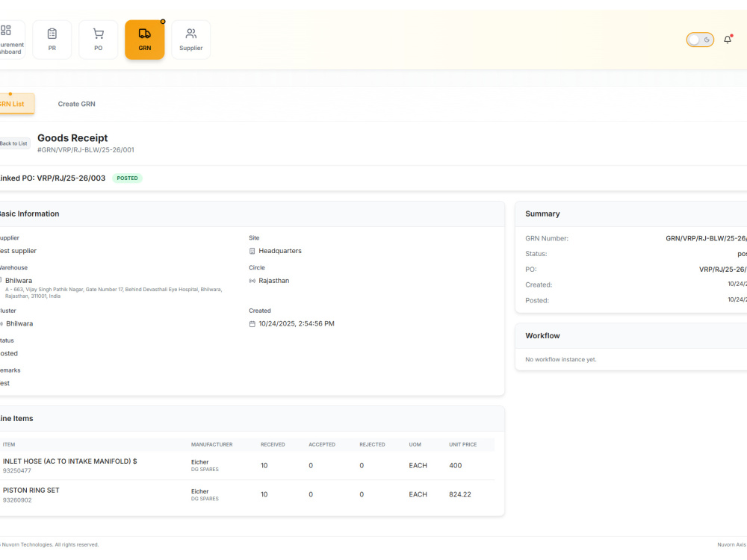This screenshot has height=560, width=747.
Task: Click the Rajasthan circle value
Action: [274, 281]
